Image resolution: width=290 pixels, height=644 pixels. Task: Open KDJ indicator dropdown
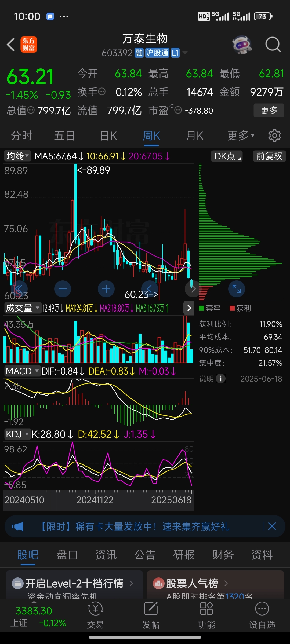tap(17, 434)
